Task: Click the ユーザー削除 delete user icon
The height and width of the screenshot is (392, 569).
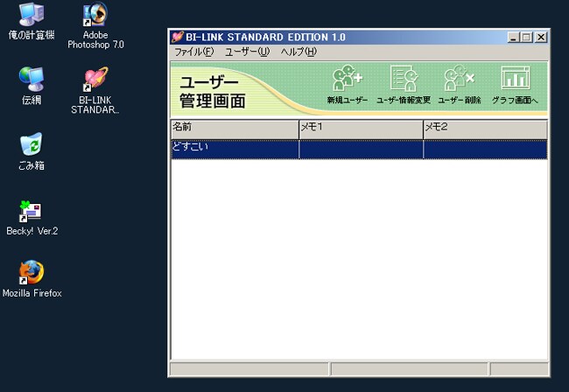Action: 460,84
